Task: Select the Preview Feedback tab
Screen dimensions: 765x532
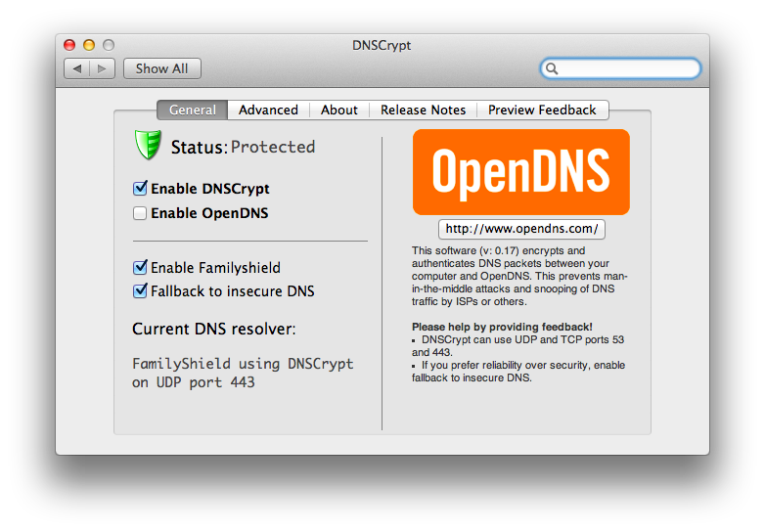Action: coord(542,110)
